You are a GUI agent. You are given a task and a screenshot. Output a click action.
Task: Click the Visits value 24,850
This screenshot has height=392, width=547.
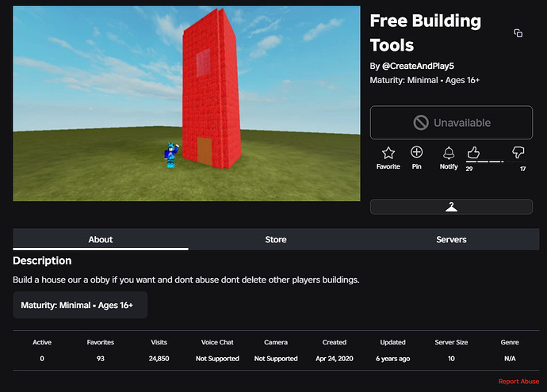pos(159,359)
